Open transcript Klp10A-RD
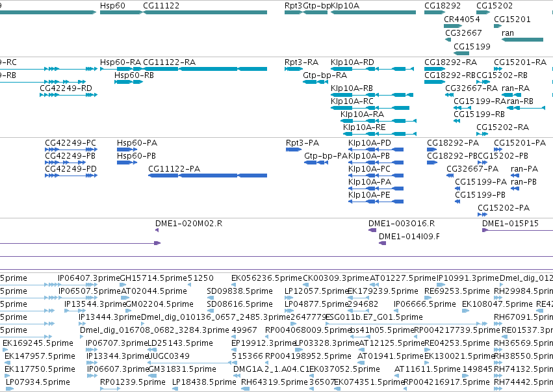This screenshot has height=392, width=553. 352,62
